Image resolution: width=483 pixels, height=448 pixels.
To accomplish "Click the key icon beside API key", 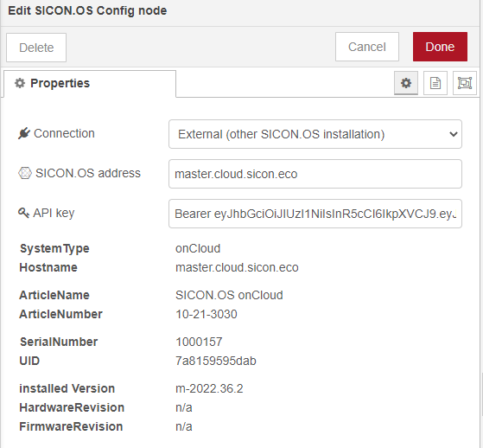I will (23, 213).
